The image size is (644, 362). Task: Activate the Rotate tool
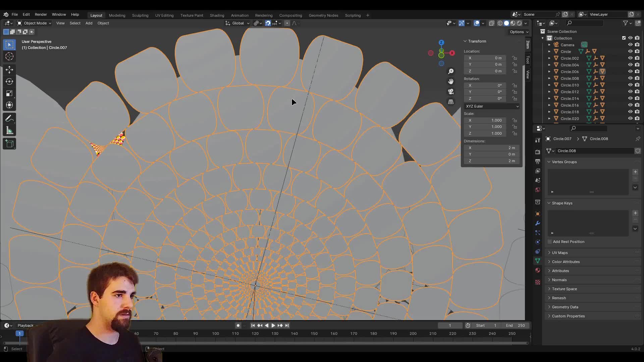point(9,81)
